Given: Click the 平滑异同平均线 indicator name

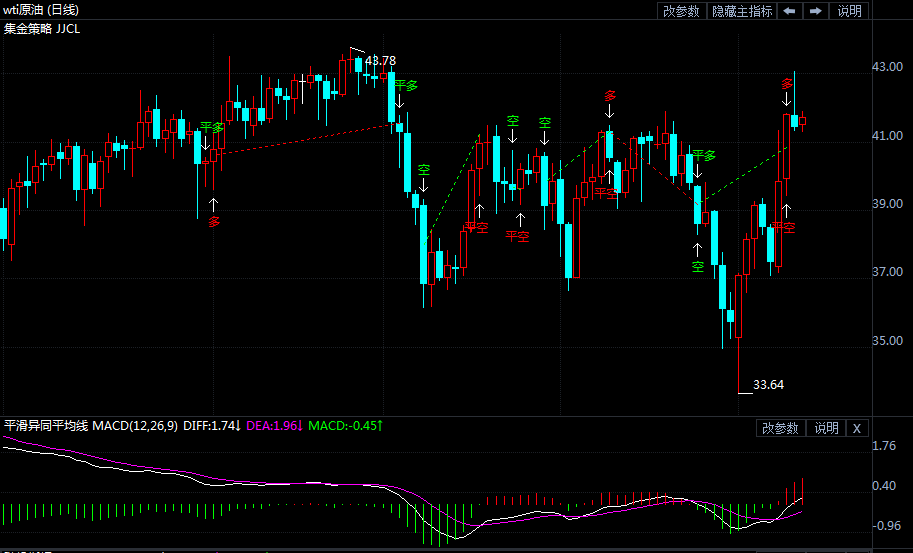Looking at the screenshot, I should (46, 426).
